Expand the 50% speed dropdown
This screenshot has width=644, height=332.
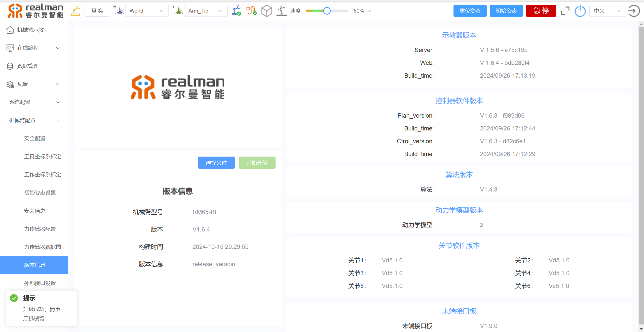[x=363, y=11]
